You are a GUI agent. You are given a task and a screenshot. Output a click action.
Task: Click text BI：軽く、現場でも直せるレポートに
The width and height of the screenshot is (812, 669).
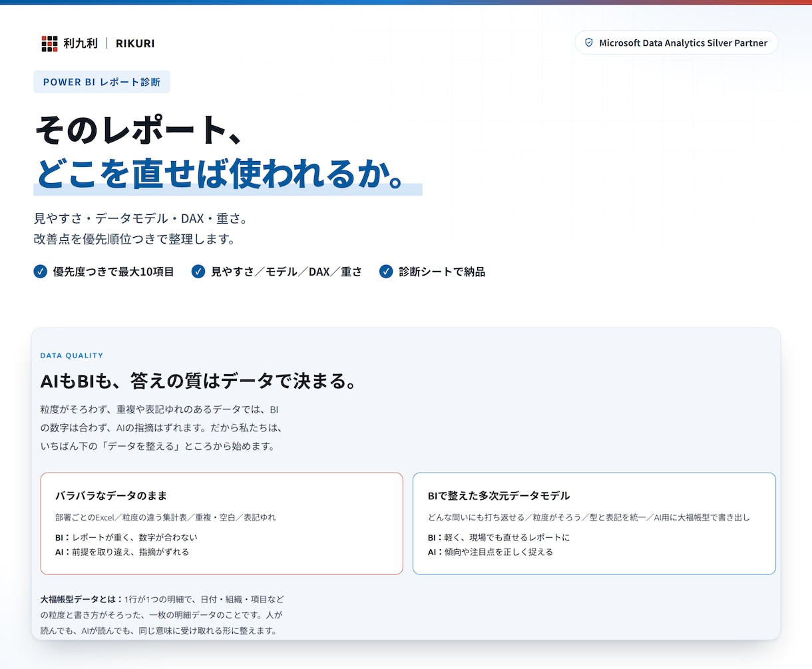[x=499, y=537]
